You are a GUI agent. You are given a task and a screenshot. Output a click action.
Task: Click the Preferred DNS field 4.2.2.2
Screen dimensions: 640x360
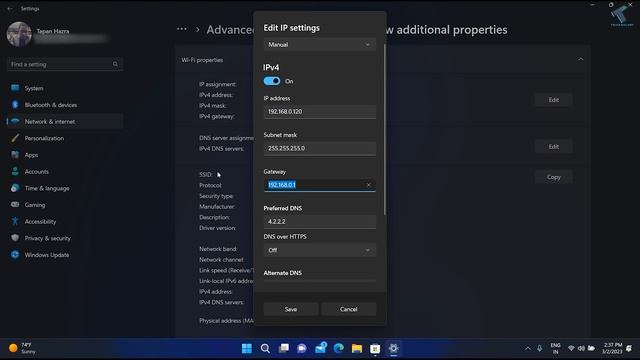tap(320, 222)
